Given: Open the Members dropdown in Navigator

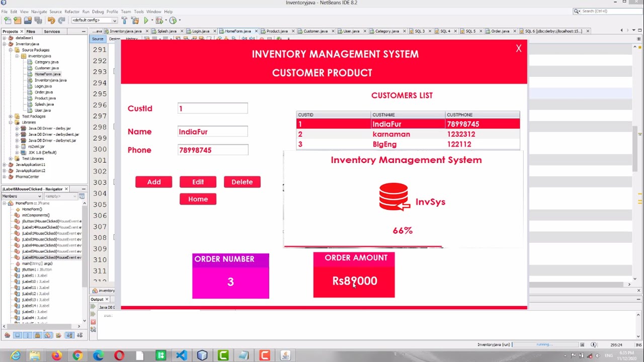Looking at the screenshot, I should pos(23,196).
